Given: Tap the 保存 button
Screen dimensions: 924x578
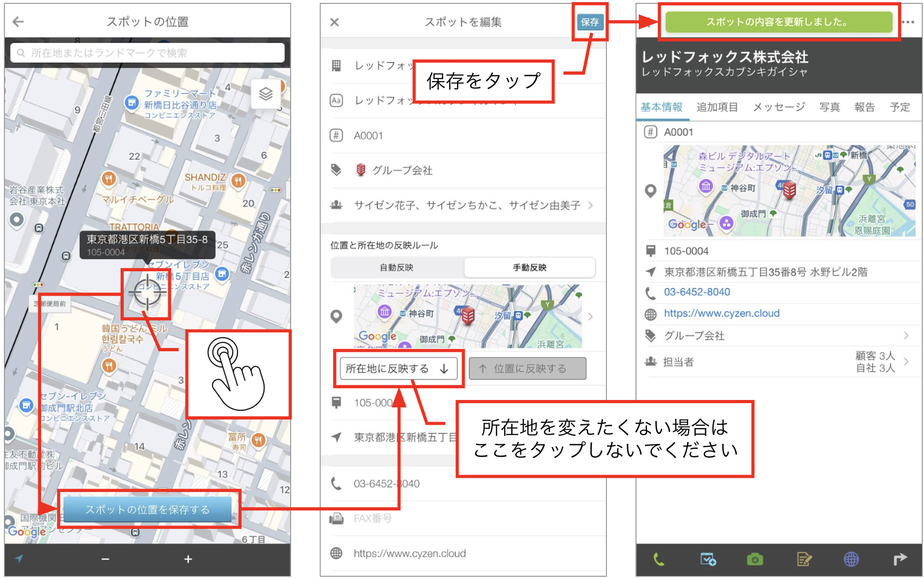Looking at the screenshot, I should [590, 22].
